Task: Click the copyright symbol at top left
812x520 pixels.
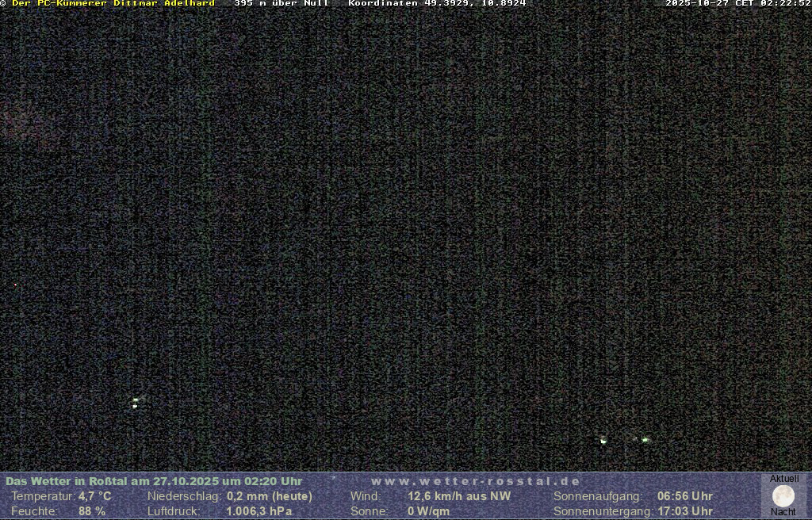Action: point(3,4)
